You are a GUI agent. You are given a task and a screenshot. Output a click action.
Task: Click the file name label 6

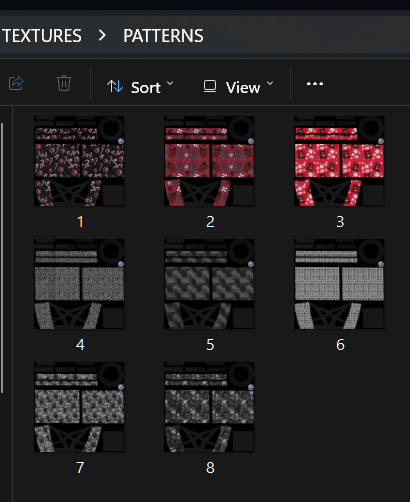click(x=340, y=345)
